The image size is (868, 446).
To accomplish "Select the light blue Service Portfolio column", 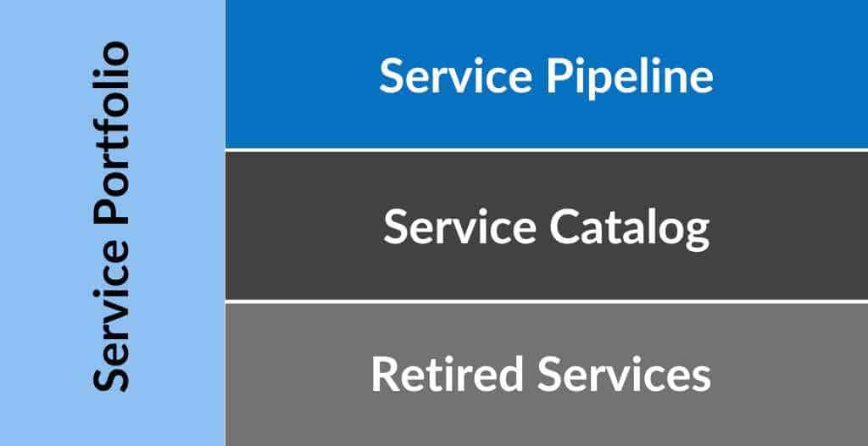I will pyautogui.click(x=113, y=223).
